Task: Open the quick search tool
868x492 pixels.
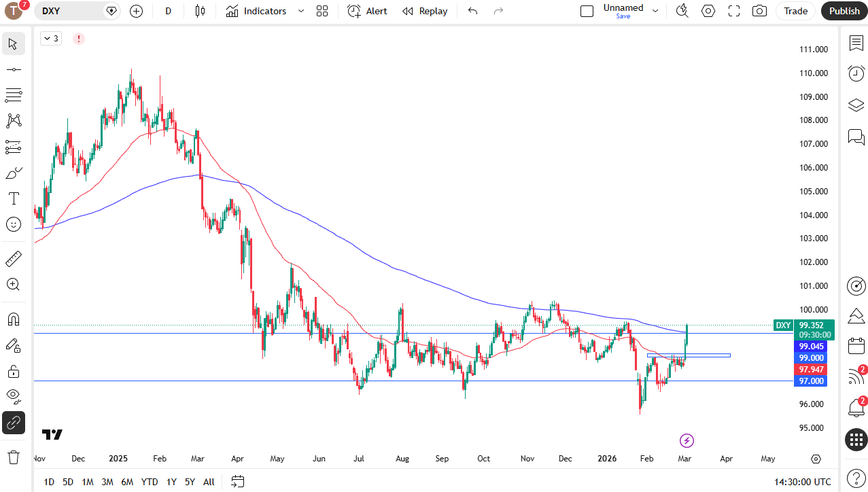Action: [682, 11]
